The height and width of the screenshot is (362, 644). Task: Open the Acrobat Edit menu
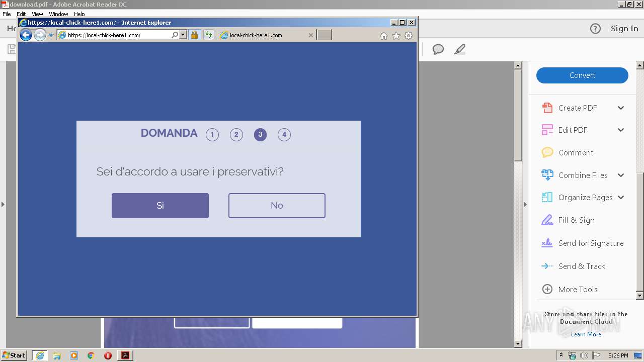coord(21,14)
